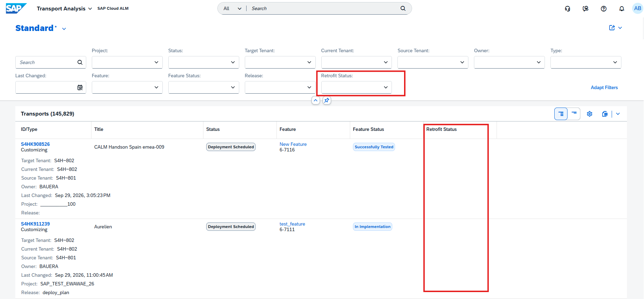This screenshot has height=299, width=644.
Task: Open the New Feature link
Action: [293, 144]
